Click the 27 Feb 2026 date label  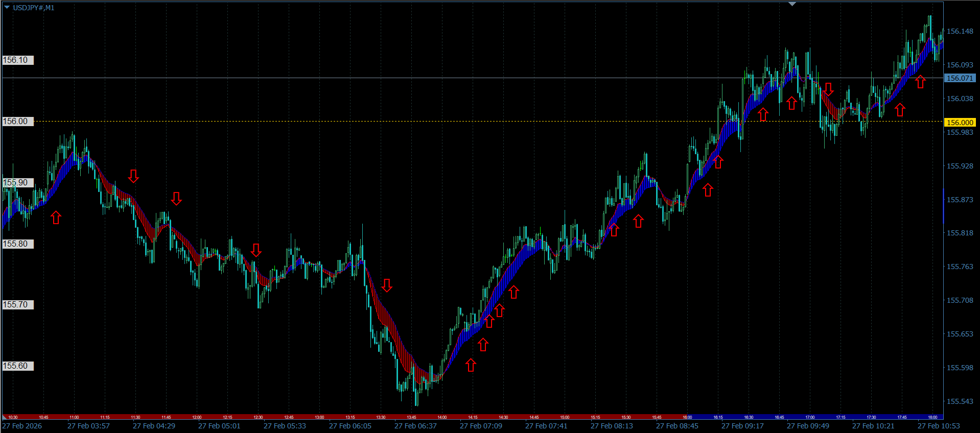[x=22, y=426]
